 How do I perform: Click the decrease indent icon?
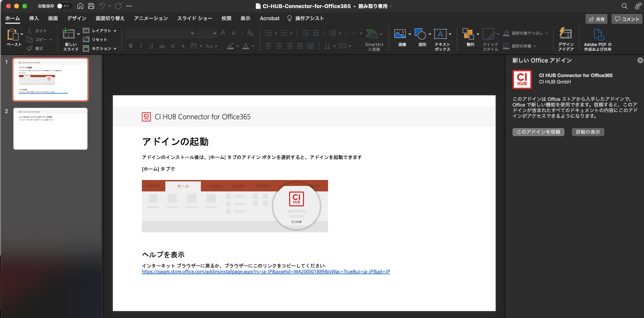[x=305, y=33]
